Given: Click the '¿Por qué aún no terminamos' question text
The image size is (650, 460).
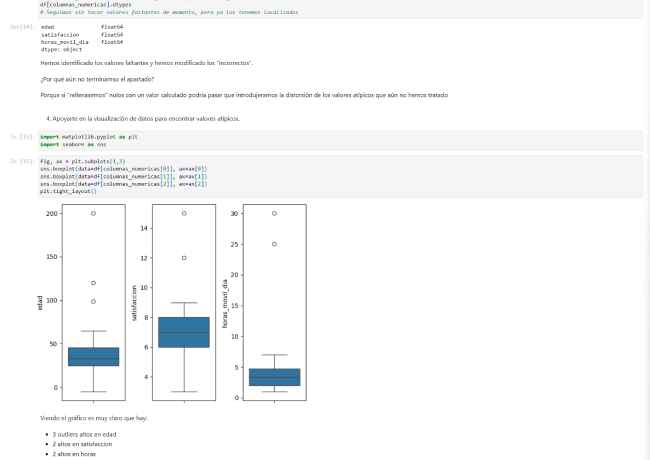Looking at the screenshot, I should pyautogui.click(x=111, y=79).
